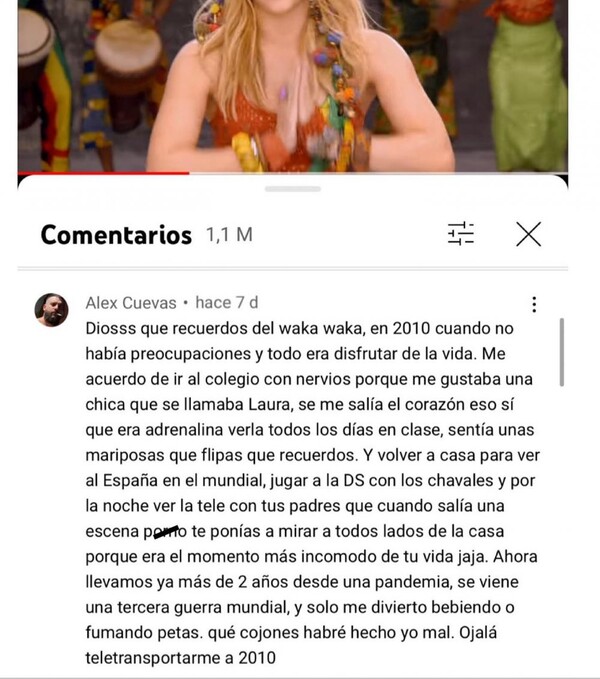Click the divider line under the Comentarios header
600x679 pixels.
coord(293,269)
